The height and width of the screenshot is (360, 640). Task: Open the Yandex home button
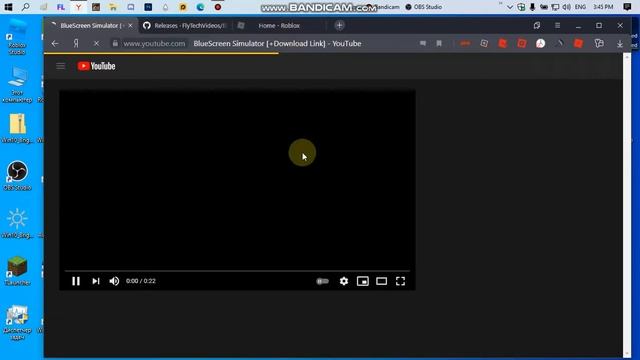76,44
